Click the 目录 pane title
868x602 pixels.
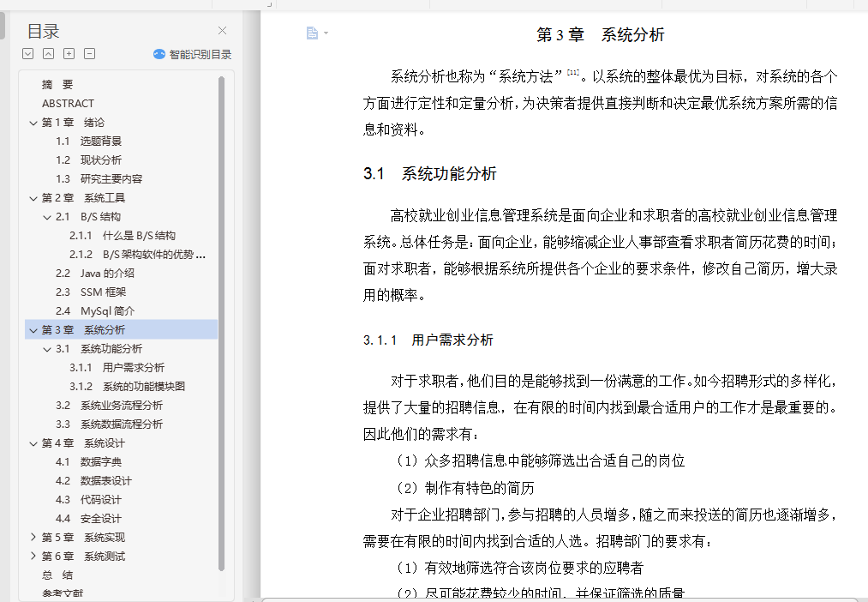click(43, 32)
